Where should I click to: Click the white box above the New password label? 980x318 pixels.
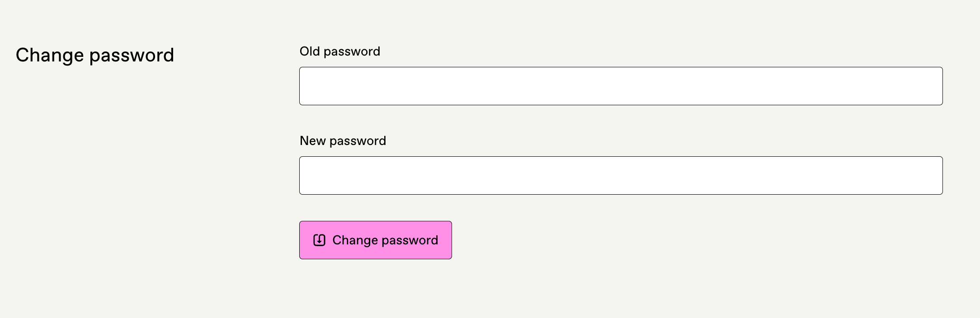[621, 86]
